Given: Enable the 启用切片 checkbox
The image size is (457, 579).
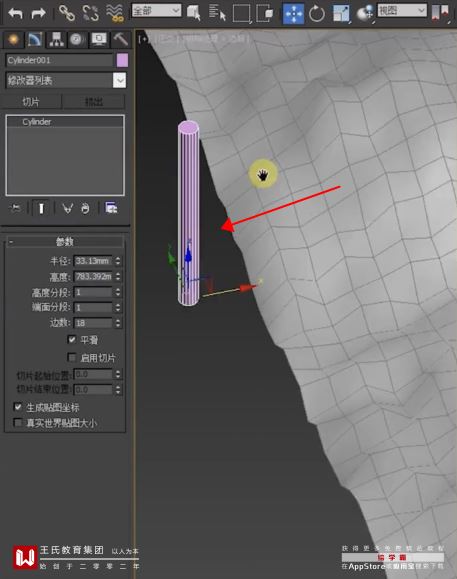Looking at the screenshot, I should [72, 357].
